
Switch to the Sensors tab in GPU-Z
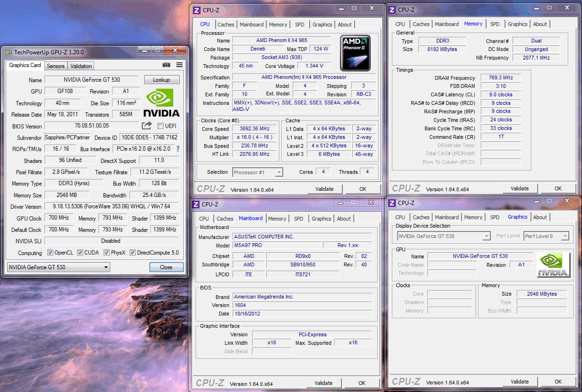[56, 66]
